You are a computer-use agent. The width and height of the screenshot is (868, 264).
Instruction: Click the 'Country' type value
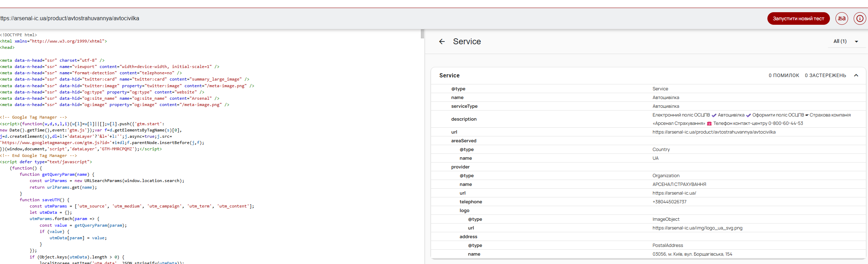coord(661,150)
